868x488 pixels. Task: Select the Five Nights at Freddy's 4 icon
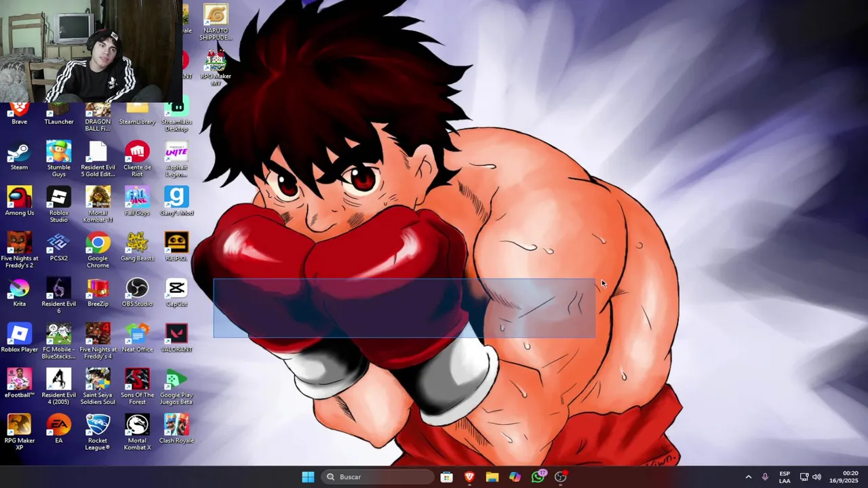click(98, 340)
